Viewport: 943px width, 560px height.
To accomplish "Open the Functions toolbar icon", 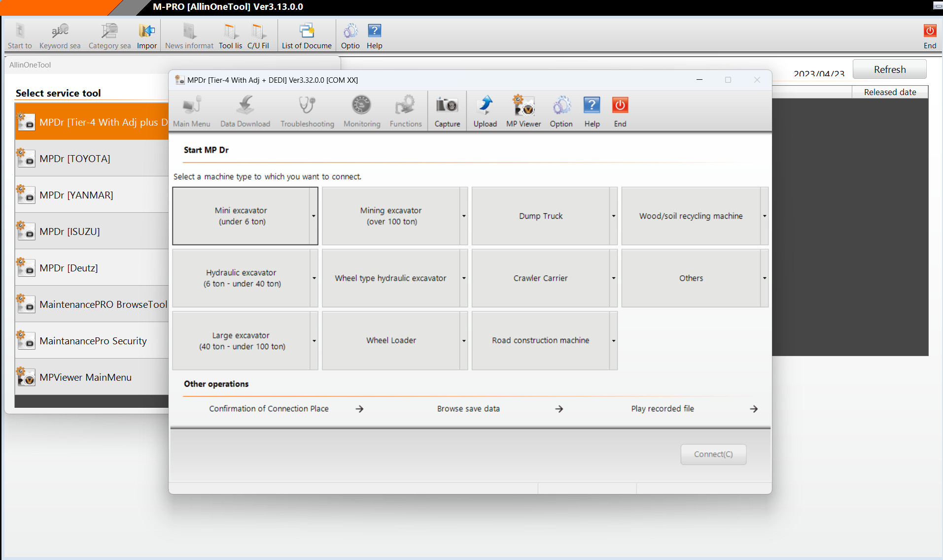I will coord(406,105).
